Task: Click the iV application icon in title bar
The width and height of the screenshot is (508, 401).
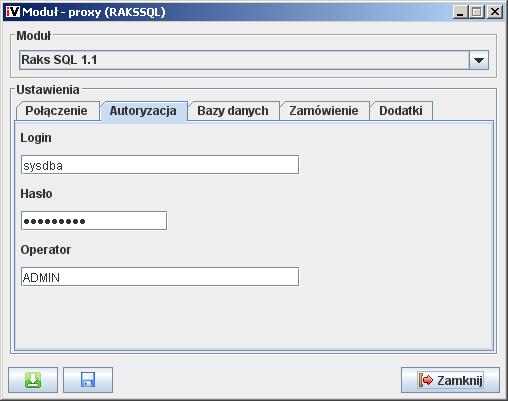Action: coord(13,12)
